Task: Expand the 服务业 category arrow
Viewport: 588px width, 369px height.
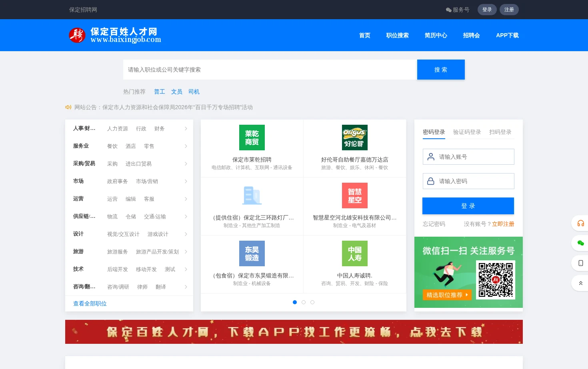Action: click(x=186, y=146)
